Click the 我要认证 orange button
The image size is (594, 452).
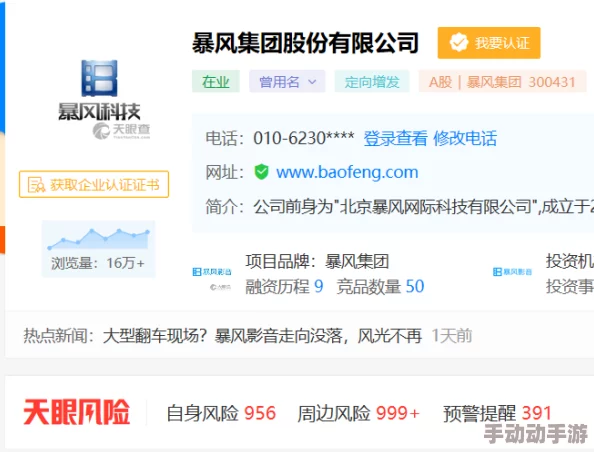[489, 43]
